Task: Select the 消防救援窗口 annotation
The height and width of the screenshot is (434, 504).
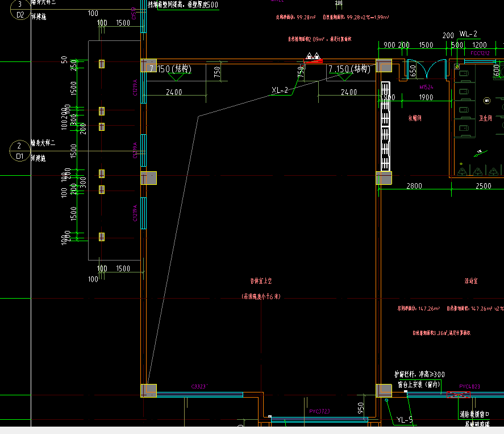Action: [x=474, y=414]
